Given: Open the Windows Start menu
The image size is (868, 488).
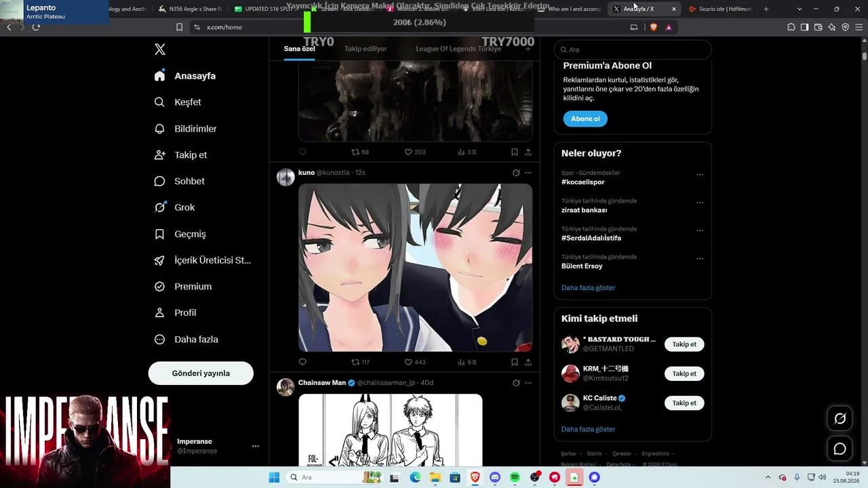Looking at the screenshot, I should click(274, 477).
